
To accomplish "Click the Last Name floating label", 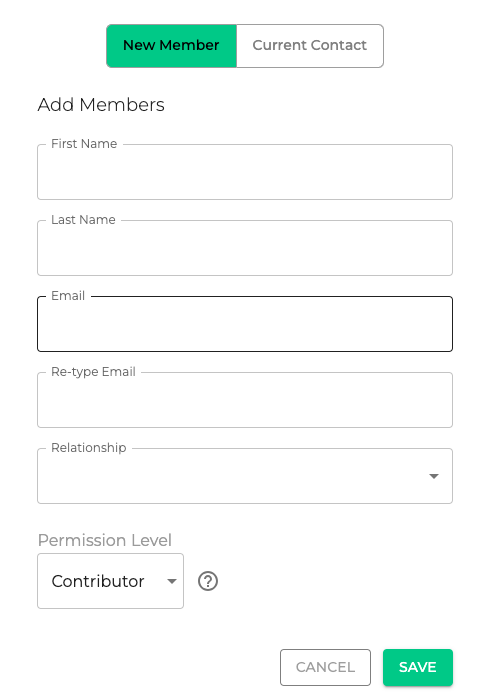I will [83, 220].
